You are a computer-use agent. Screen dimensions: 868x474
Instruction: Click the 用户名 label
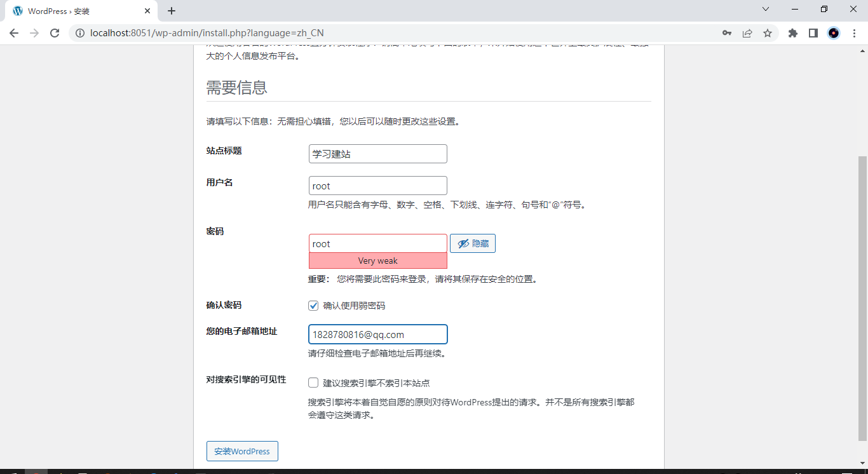pyautogui.click(x=220, y=182)
